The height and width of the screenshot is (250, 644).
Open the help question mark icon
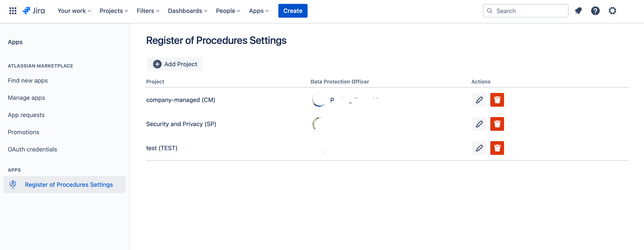click(x=595, y=11)
